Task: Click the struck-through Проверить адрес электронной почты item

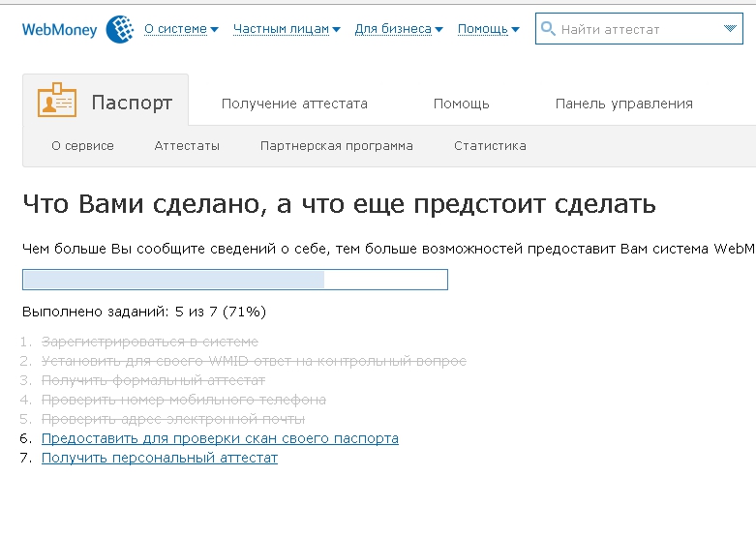Action: (x=173, y=419)
